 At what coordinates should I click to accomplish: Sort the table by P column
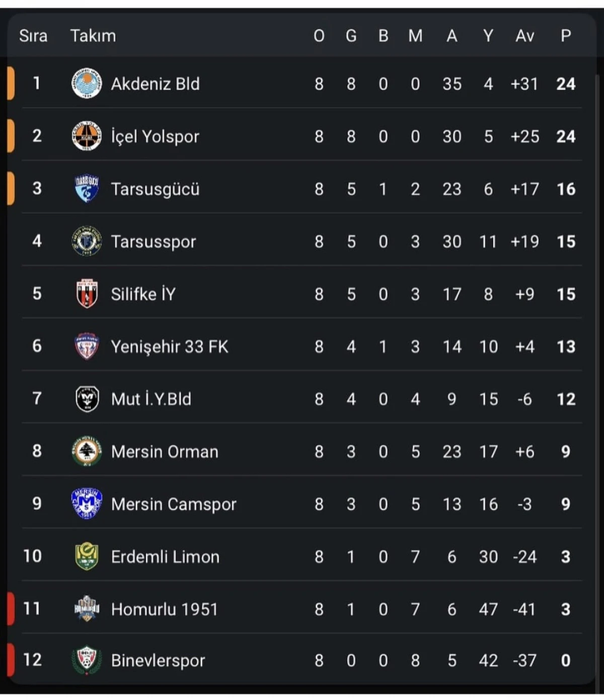coord(565,35)
